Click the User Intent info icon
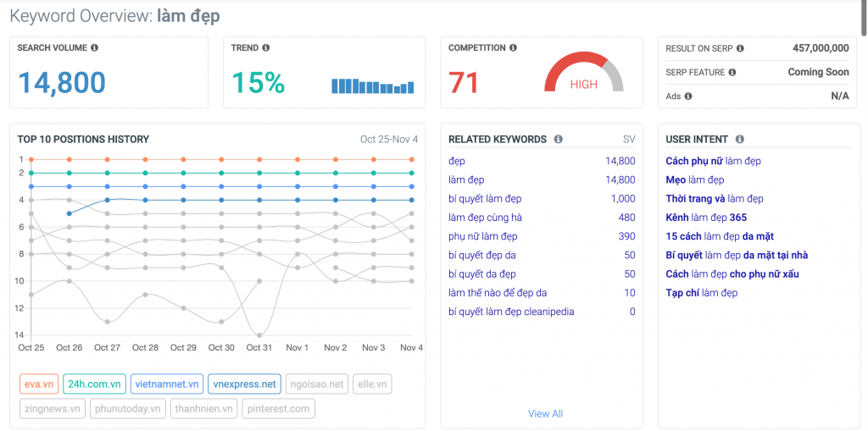The width and height of the screenshot is (868, 431). (x=740, y=140)
